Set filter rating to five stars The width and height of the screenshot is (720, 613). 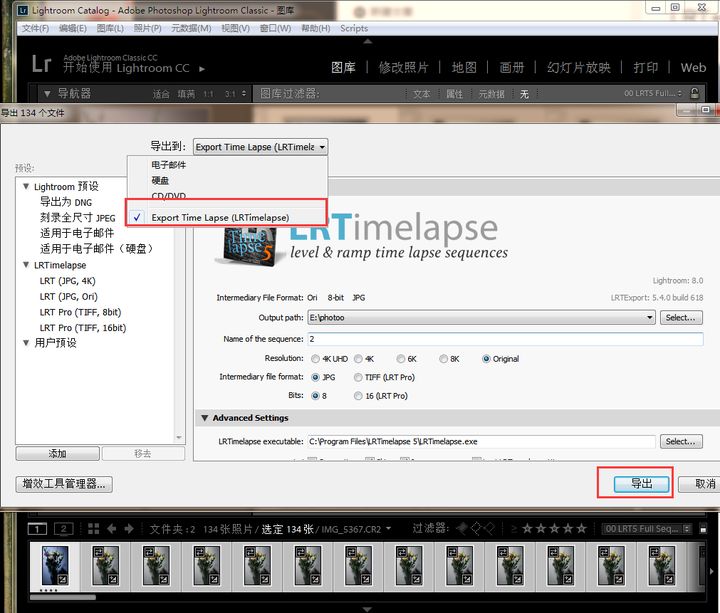581,529
